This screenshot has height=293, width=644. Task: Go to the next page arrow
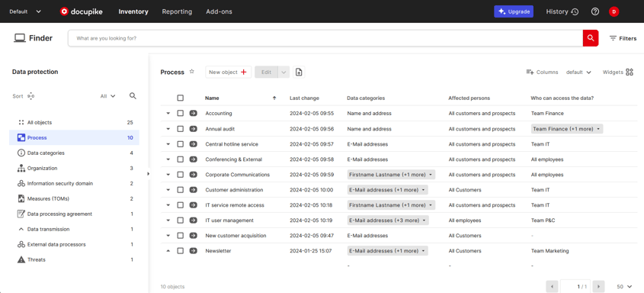click(599, 286)
